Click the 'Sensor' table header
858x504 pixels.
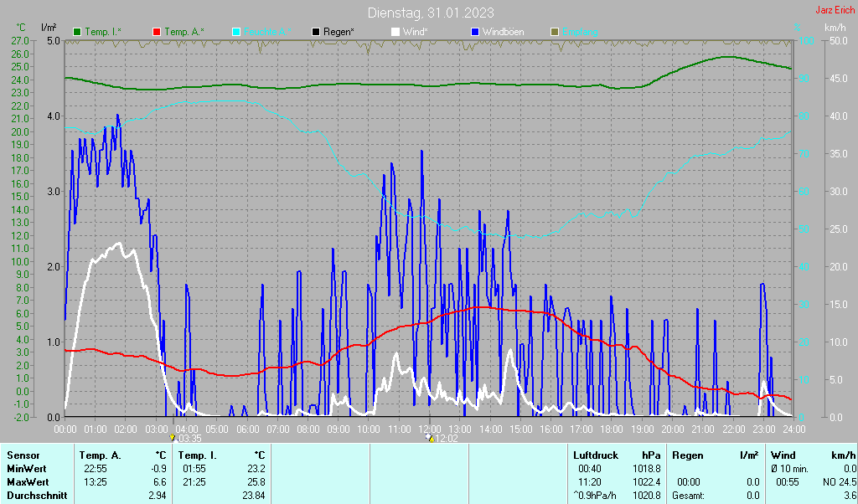(x=23, y=455)
